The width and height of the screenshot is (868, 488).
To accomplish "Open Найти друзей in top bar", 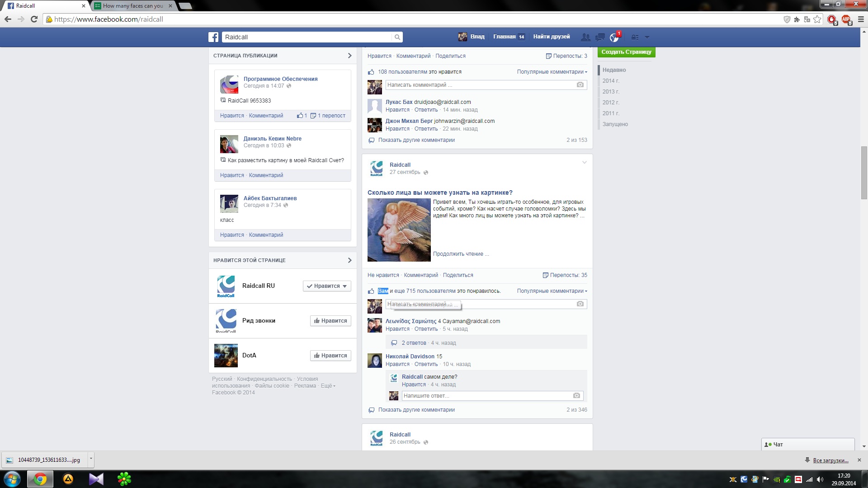I will [551, 37].
